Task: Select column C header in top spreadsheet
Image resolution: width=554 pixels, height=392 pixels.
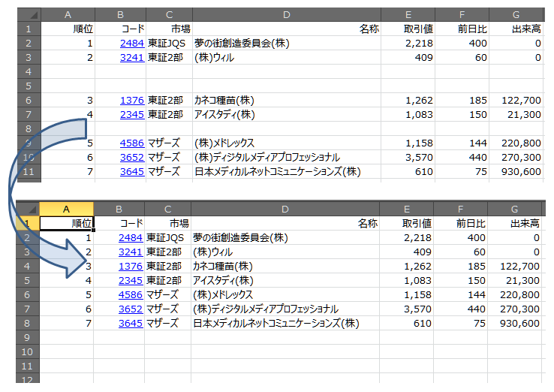Action: point(169,15)
